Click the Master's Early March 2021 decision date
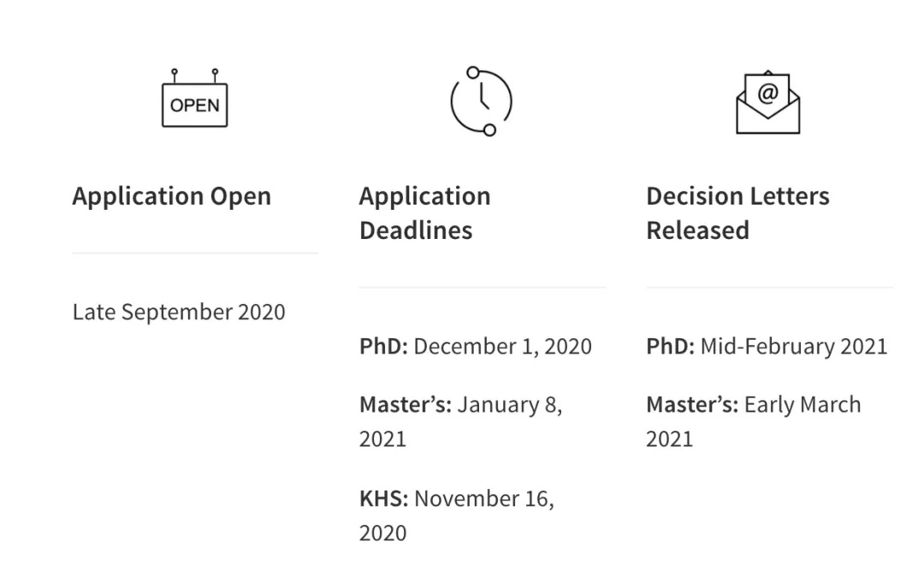The width and height of the screenshot is (924, 566). pos(754,421)
